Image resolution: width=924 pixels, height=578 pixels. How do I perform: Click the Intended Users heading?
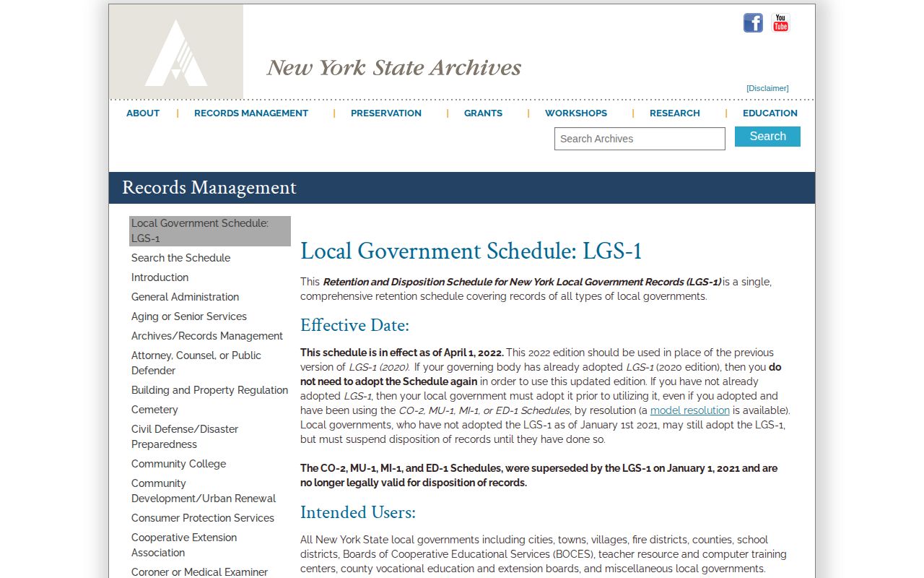coord(358,512)
